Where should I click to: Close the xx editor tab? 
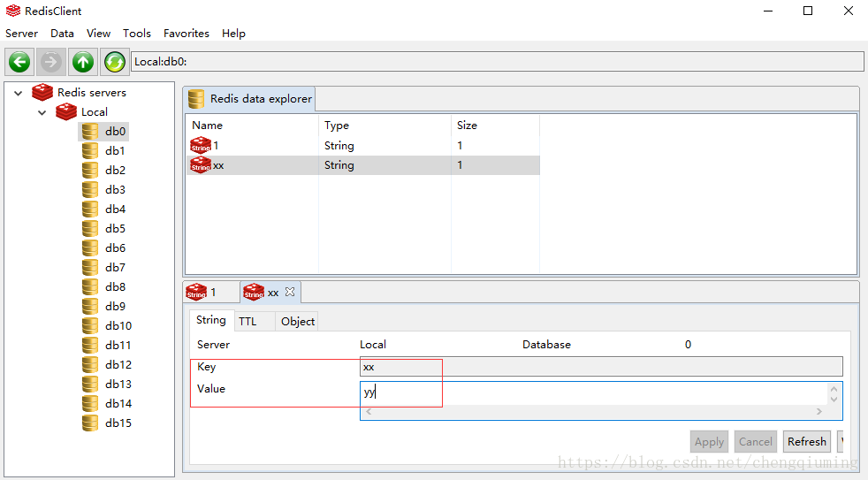pos(290,292)
